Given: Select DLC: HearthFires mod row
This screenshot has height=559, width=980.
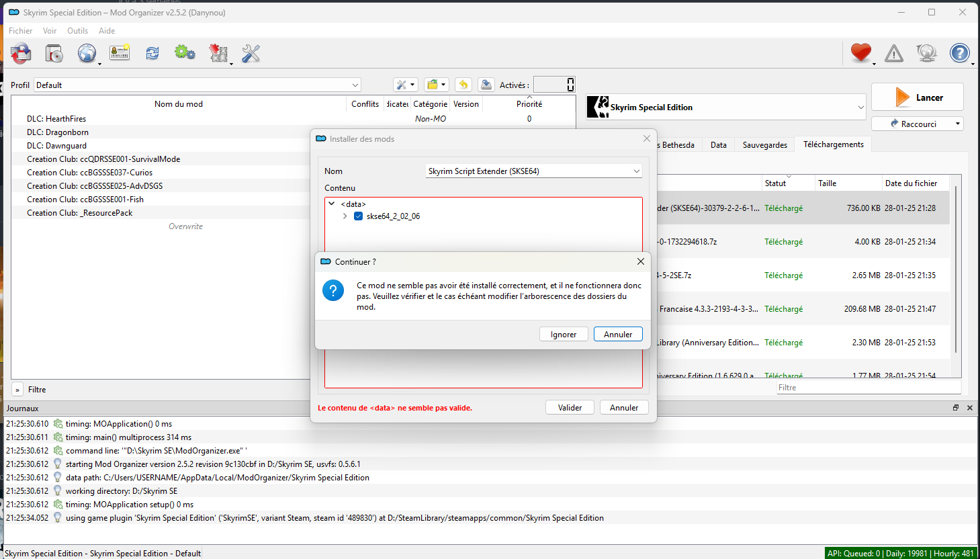Looking at the screenshot, I should coord(294,119).
